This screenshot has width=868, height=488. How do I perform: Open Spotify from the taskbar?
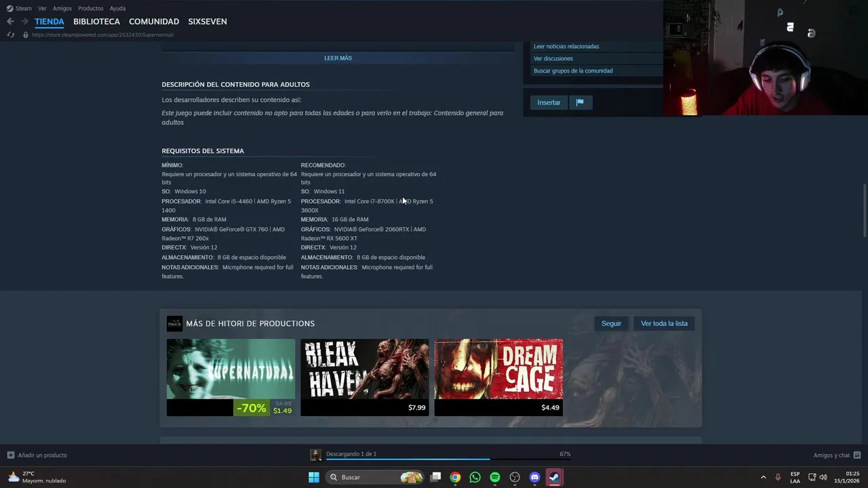coord(495,477)
